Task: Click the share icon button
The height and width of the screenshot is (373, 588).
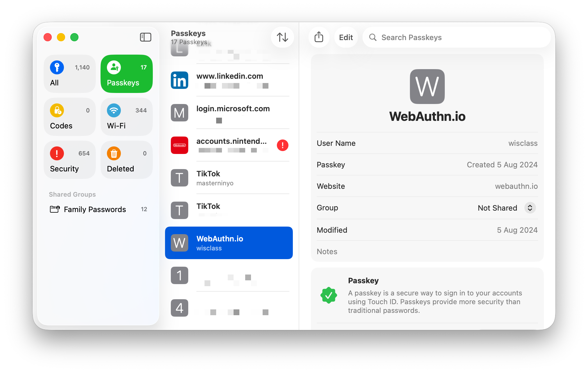Action: pos(319,37)
